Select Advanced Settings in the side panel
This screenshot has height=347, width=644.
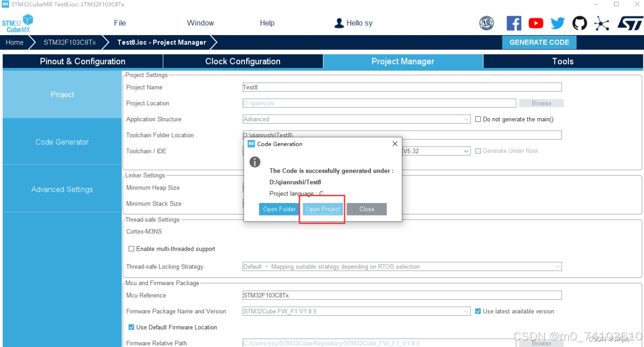point(62,190)
